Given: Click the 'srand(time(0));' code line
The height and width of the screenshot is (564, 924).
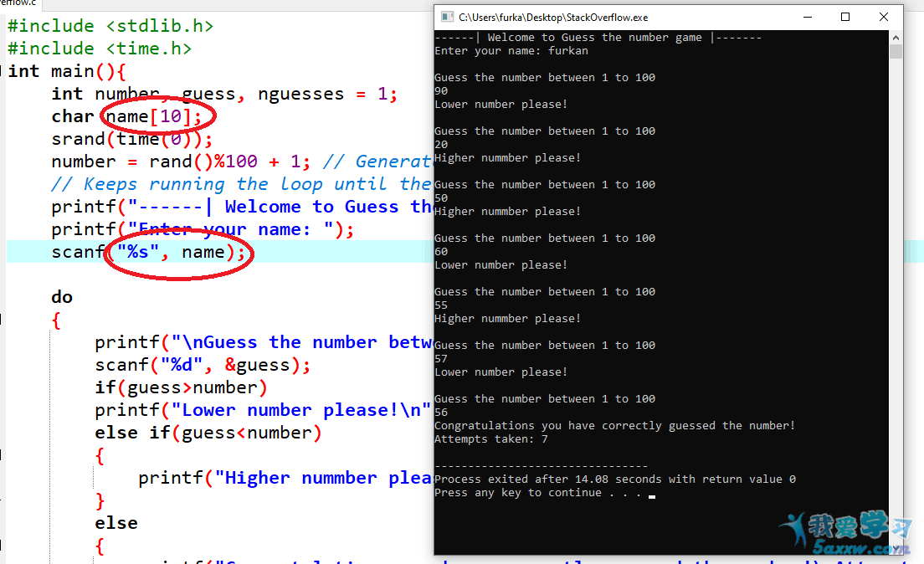Looking at the screenshot, I should point(131,139).
